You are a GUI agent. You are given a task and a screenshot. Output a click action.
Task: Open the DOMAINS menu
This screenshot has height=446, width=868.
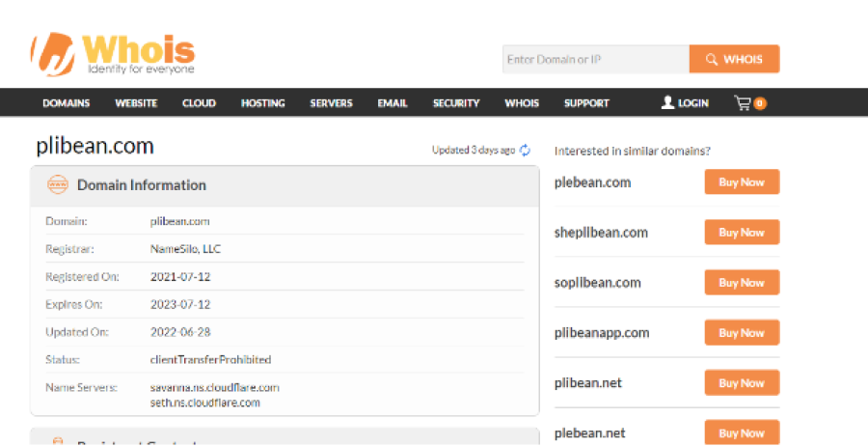(66, 103)
